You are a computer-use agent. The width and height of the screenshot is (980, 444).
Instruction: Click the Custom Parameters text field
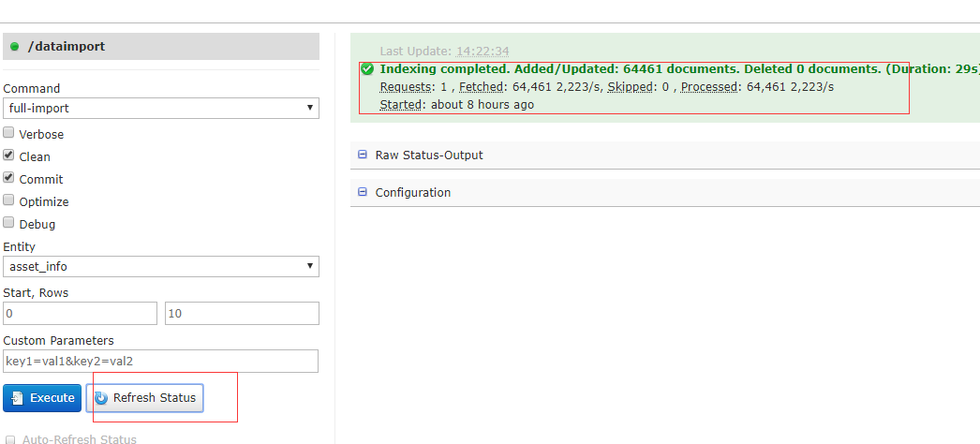point(161,361)
